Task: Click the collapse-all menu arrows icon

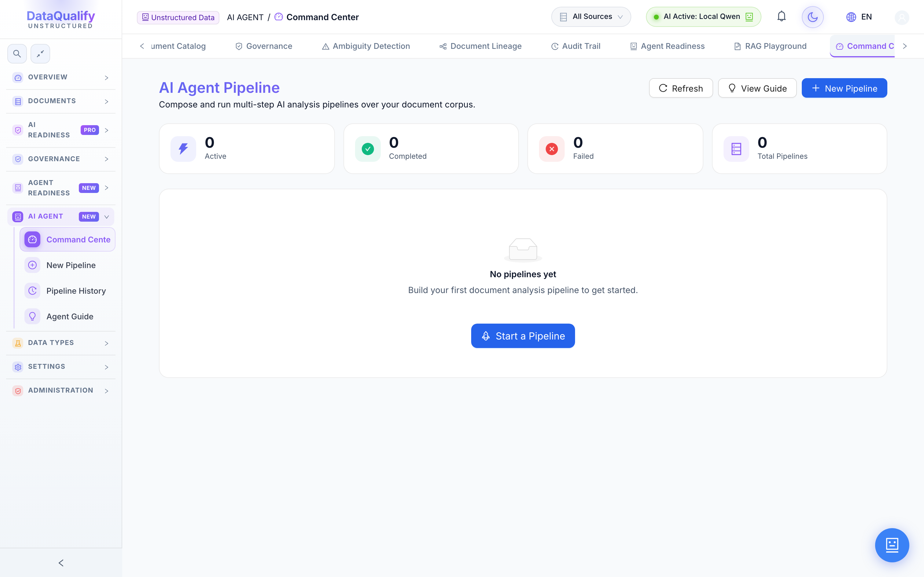Action: 40,54
